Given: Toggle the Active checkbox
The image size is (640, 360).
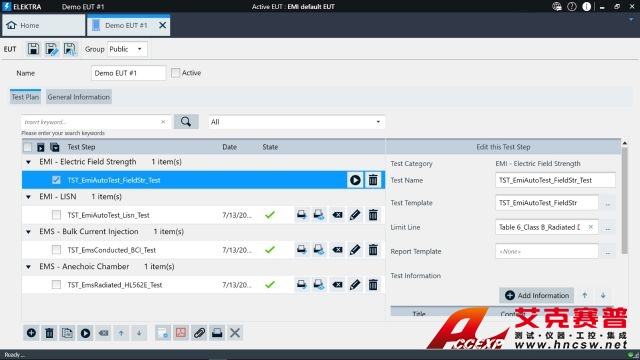Looking at the screenshot, I should (176, 73).
